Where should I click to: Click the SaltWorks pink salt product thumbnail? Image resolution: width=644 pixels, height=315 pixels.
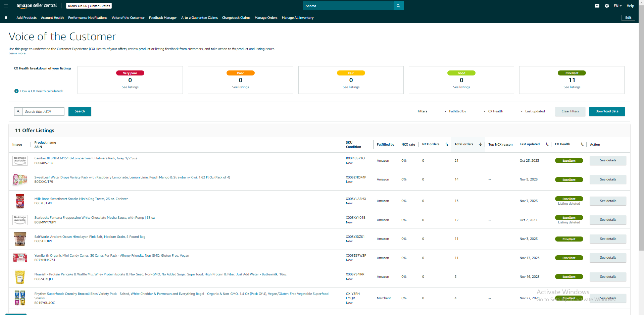click(20, 239)
